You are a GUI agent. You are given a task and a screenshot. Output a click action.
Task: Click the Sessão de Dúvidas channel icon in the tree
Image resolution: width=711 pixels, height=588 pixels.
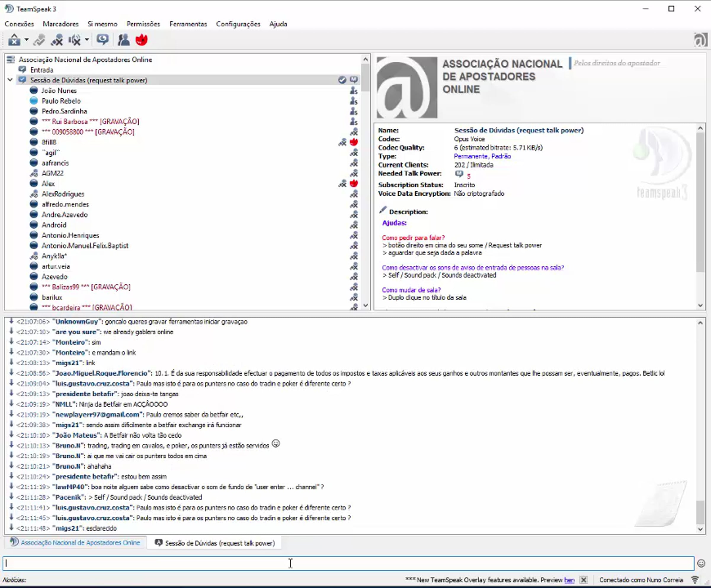[x=23, y=80]
